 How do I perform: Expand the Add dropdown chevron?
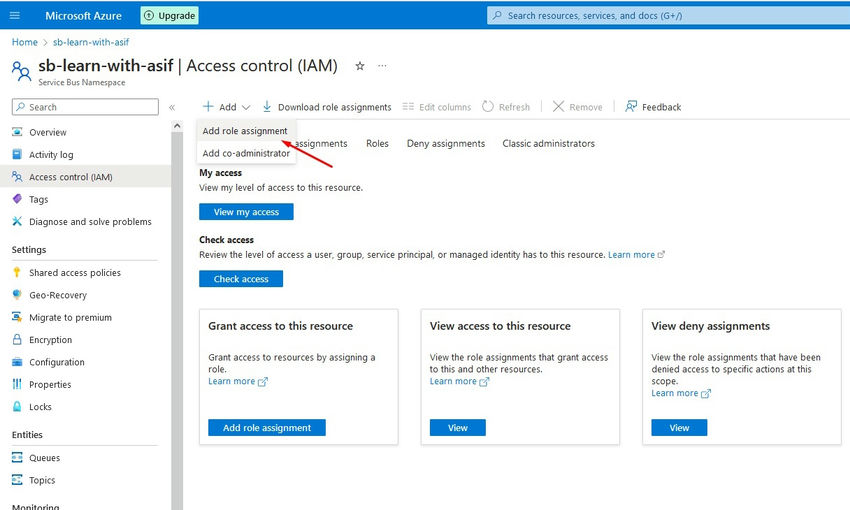[x=245, y=107]
